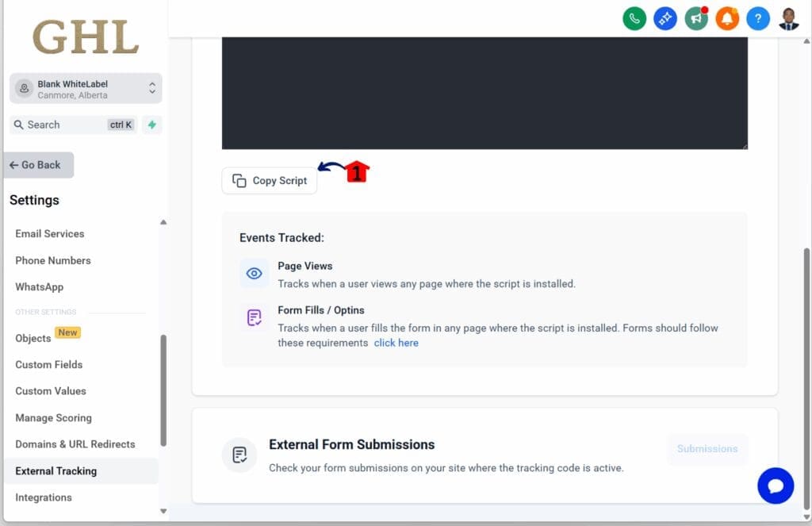Open the Domains & URL Redirects settings
The width and height of the screenshot is (812, 526).
(75, 444)
